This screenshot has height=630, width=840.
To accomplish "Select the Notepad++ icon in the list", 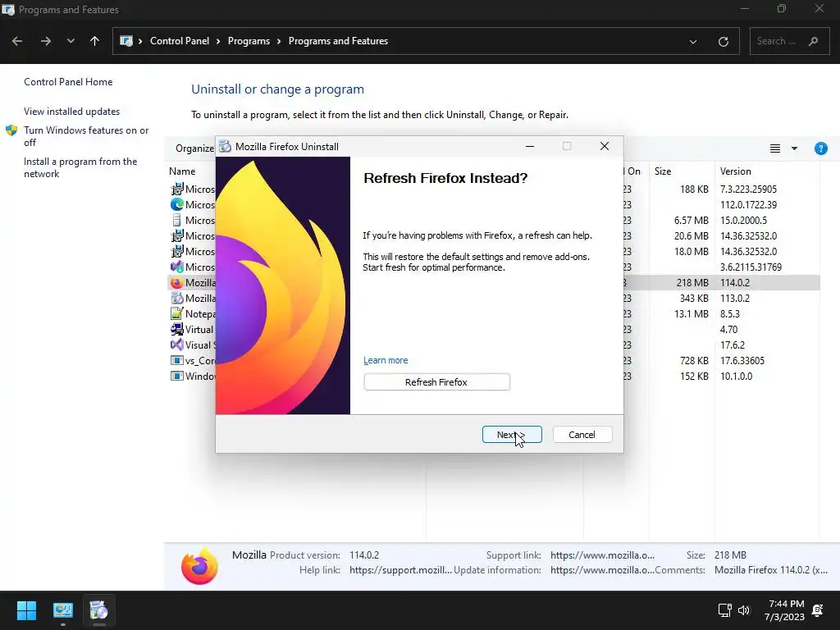I will [x=177, y=314].
